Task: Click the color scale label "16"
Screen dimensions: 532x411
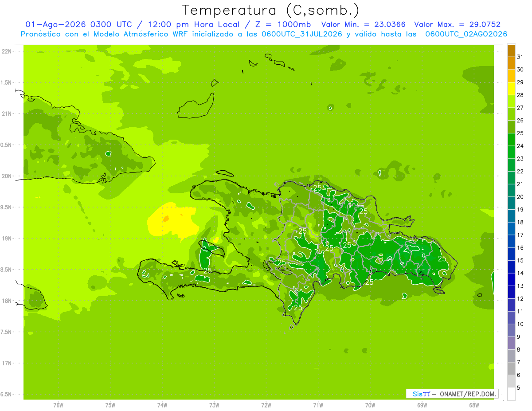Action: (x=520, y=248)
